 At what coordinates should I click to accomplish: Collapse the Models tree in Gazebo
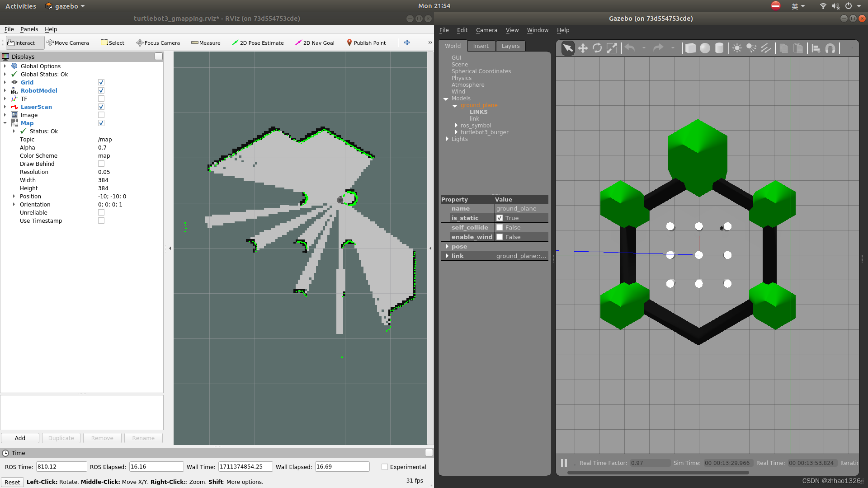point(446,99)
